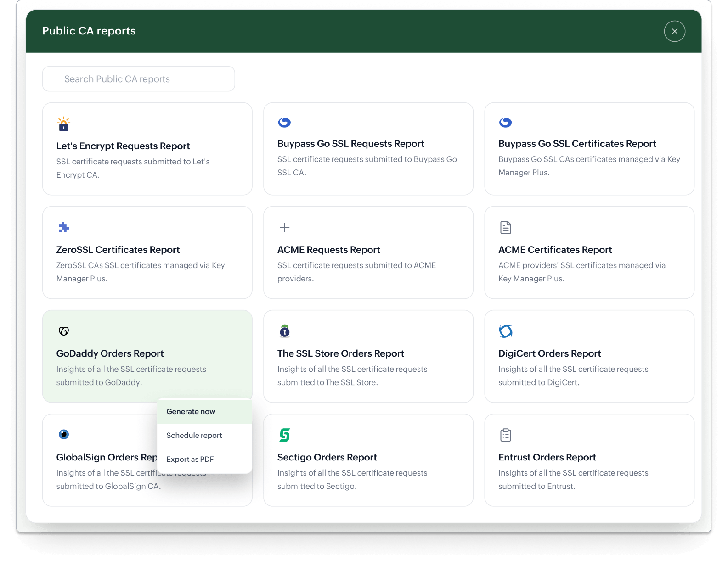Close the Public CA reports dialog

click(x=675, y=31)
